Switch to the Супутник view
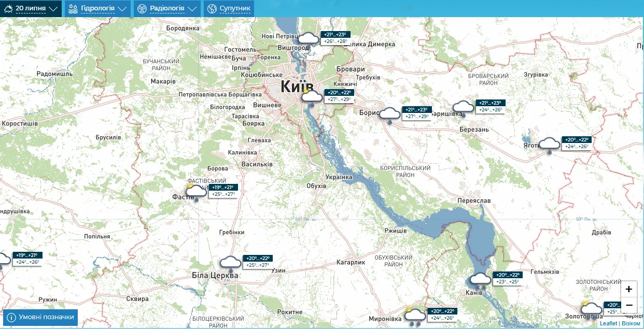644x329 pixels. click(x=229, y=8)
